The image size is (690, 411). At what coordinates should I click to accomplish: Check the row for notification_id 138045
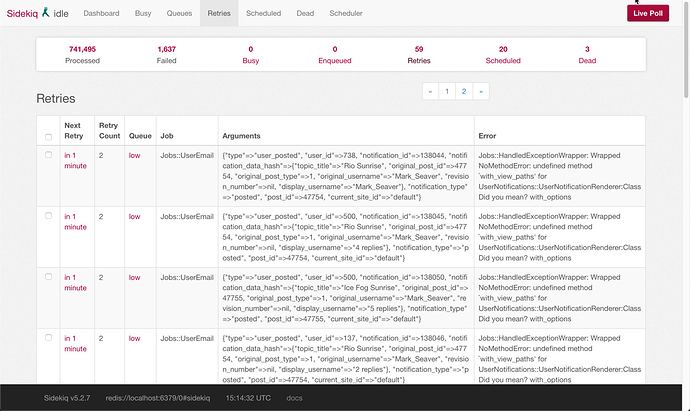(48, 216)
